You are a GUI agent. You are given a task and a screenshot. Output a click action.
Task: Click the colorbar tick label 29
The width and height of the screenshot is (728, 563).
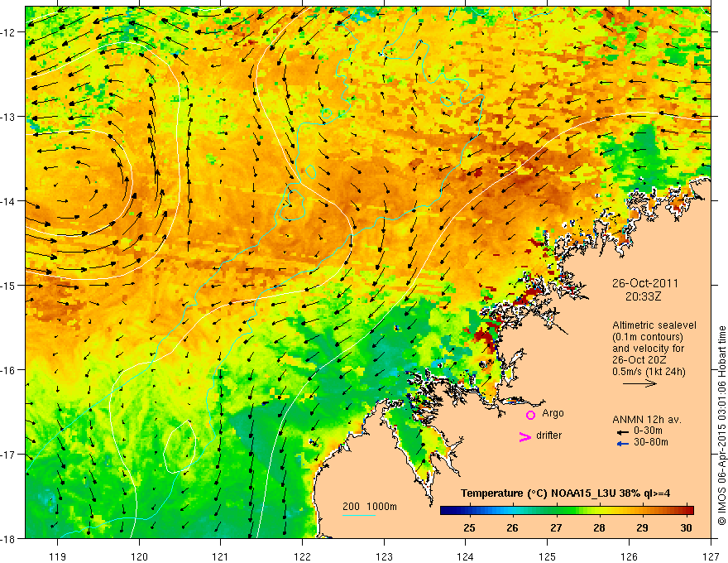tap(642, 527)
